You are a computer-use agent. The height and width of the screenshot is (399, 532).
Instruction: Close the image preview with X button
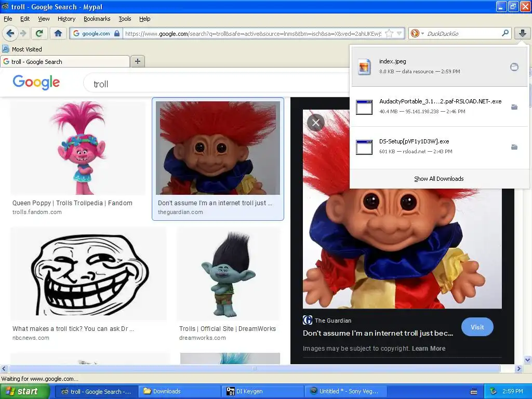(x=315, y=123)
